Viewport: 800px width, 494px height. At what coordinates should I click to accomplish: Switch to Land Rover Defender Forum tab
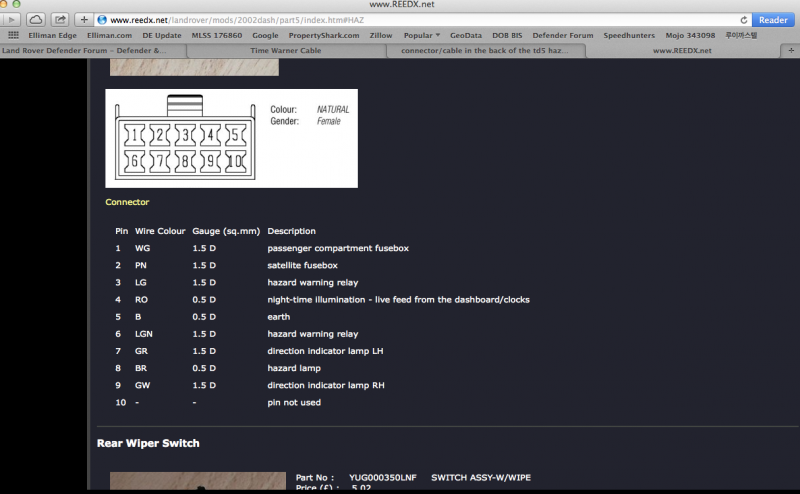93,51
